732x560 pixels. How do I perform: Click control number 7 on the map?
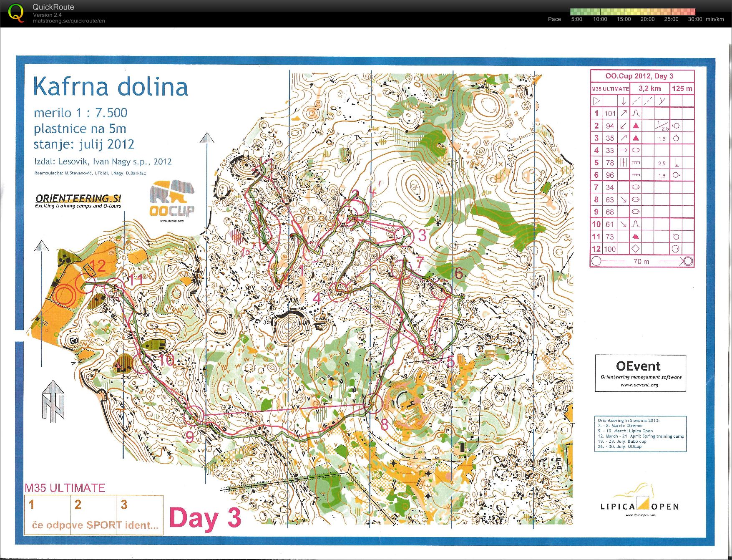click(420, 262)
